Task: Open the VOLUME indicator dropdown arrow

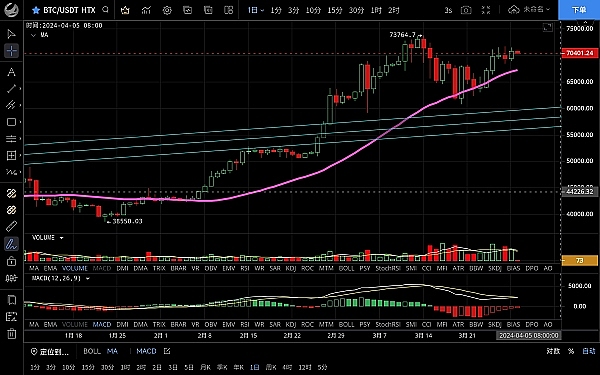Action: [61, 238]
